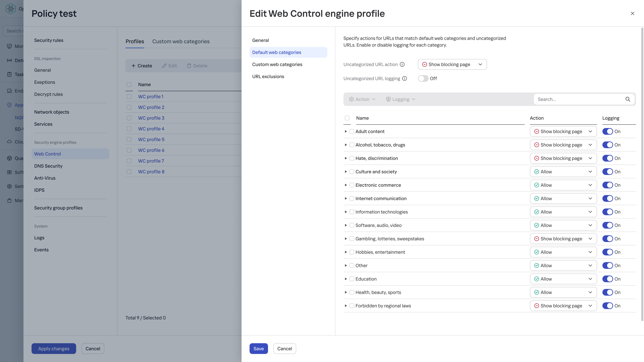Switch to URL exclusions section
Viewport: 644px width, 362px height.
pos(268,76)
